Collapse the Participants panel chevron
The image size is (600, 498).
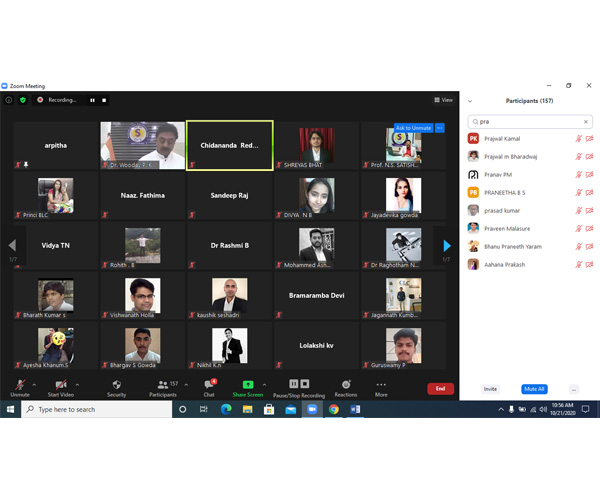(470, 101)
